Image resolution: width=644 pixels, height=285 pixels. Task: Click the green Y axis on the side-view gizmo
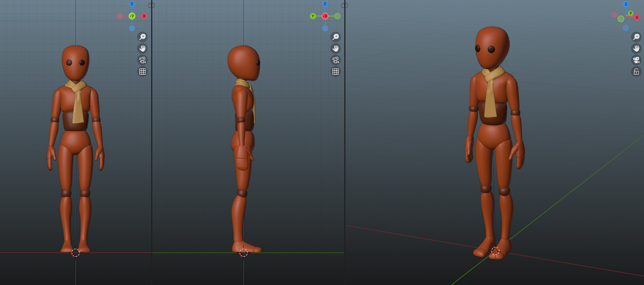click(x=313, y=16)
